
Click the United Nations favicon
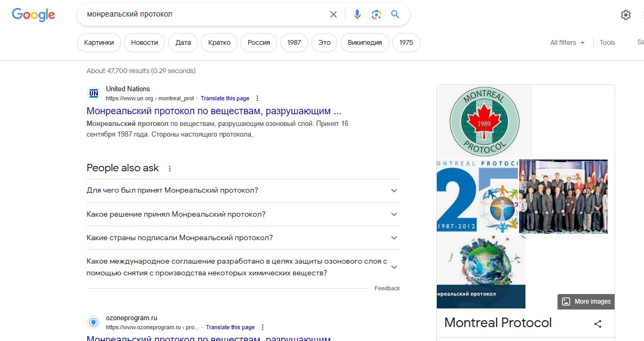point(93,93)
